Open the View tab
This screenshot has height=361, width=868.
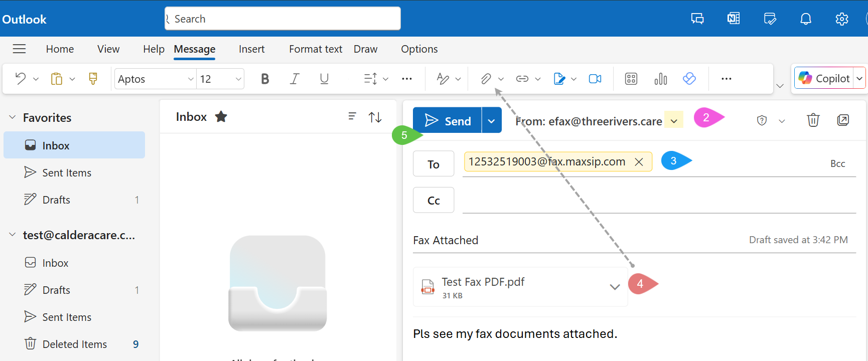(108, 49)
